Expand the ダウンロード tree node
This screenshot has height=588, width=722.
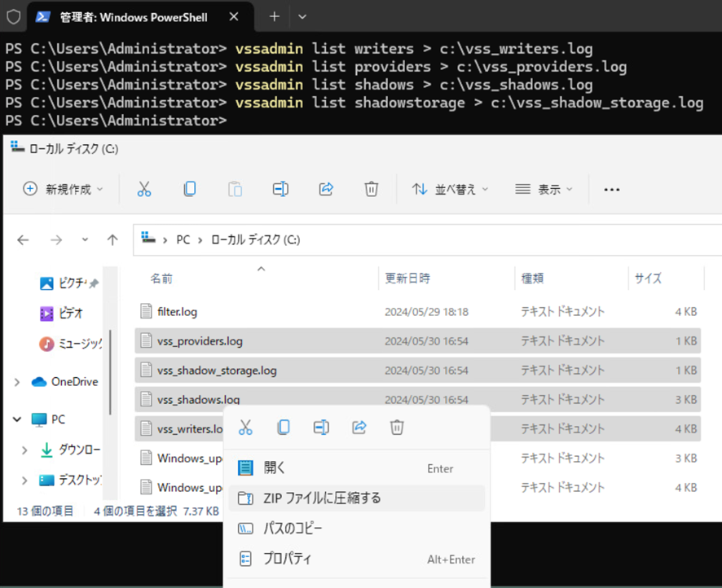coord(24,450)
